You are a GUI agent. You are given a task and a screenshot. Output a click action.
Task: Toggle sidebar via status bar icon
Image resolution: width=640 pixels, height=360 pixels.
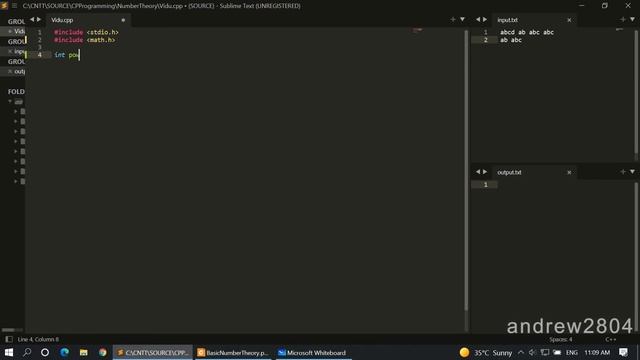click(9, 339)
